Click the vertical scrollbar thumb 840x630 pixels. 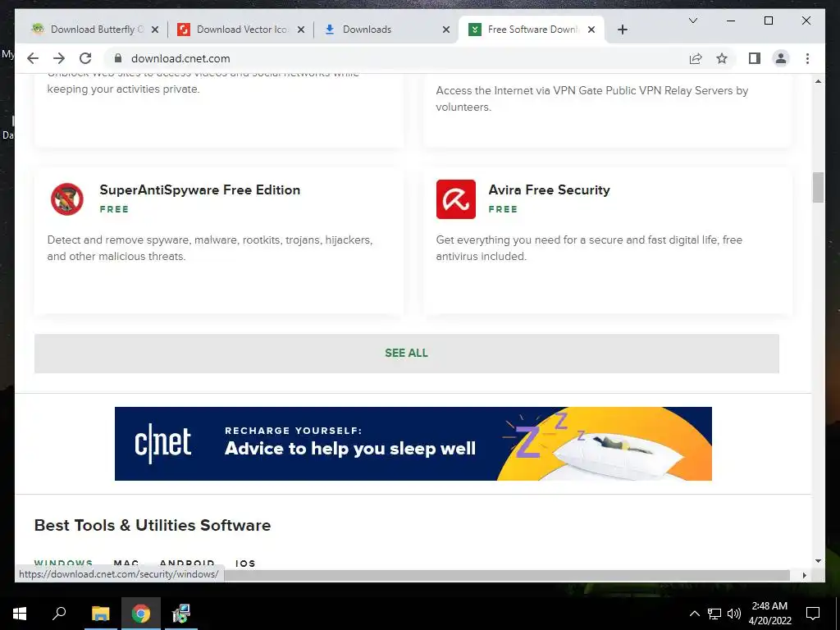click(818, 188)
